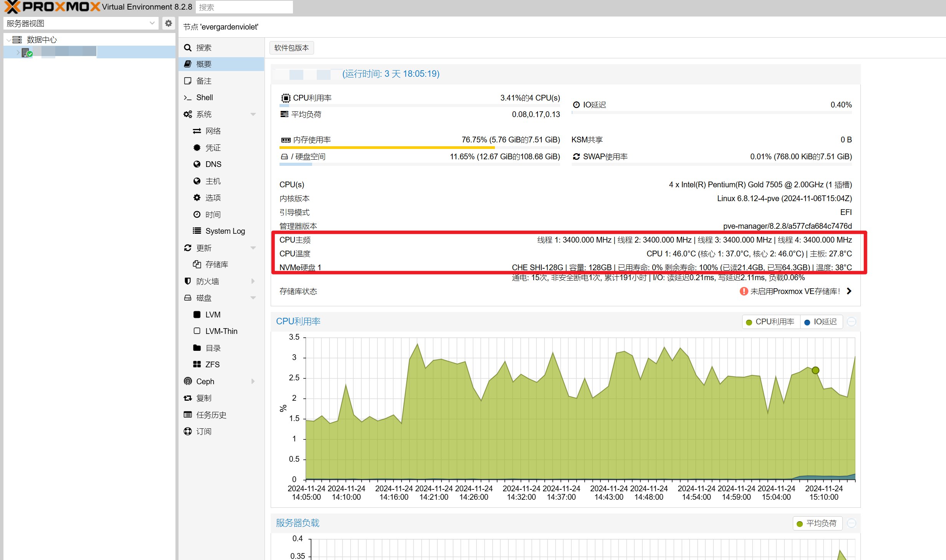This screenshot has width=946, height=560.
Task: Open the ZFS disks entry
Action: [x=212, y=364]
